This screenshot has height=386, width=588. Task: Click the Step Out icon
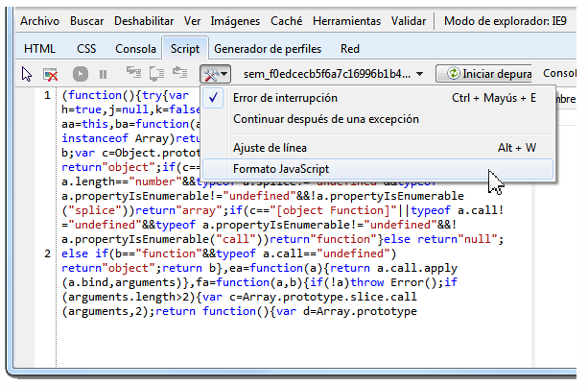point(179,72)
